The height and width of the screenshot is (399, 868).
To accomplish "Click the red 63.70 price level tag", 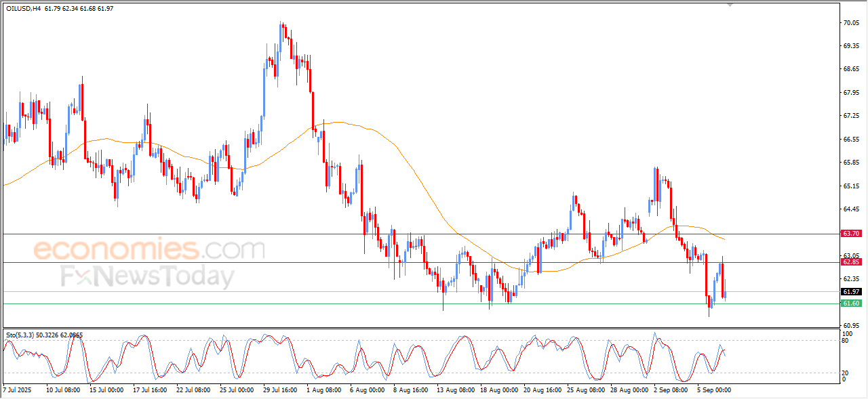I will tap(850, 233).
